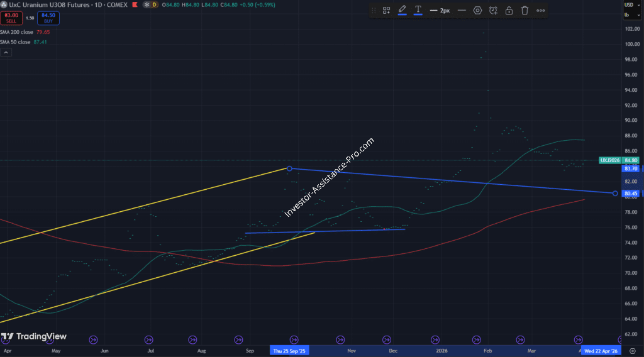The image size is (644, 357).
Task: Click the blue BUY 84.50 button
Action: 48,18
